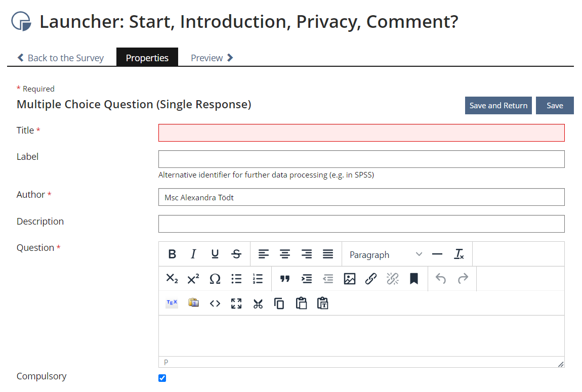Select the Properties tab
This screenshot has width=582, height=392.
(147, 58)
